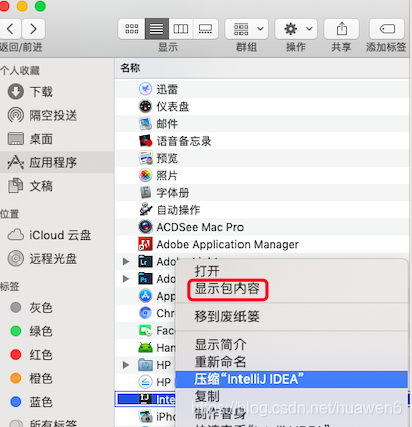Choose 显示简介 in the context menu
This screenshot has height=427, width=412.
pos(221,344)
